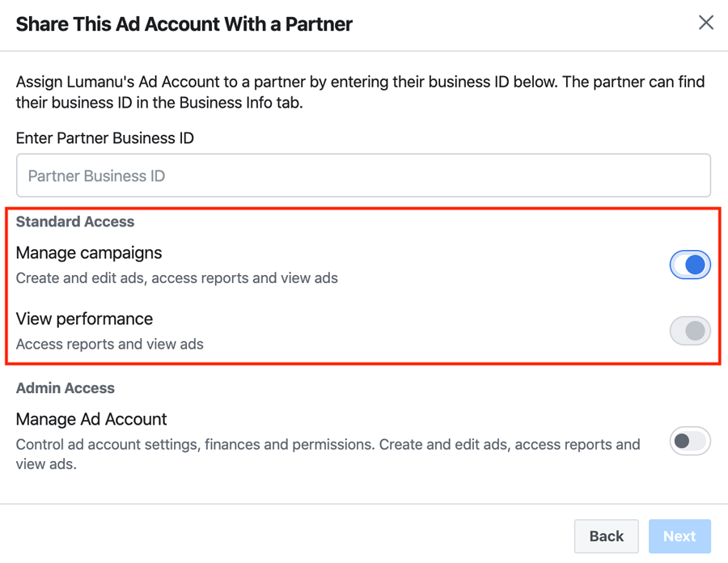Turn on the Manage Ad Account toggle
728x563 pixels.
click(690, 441)
